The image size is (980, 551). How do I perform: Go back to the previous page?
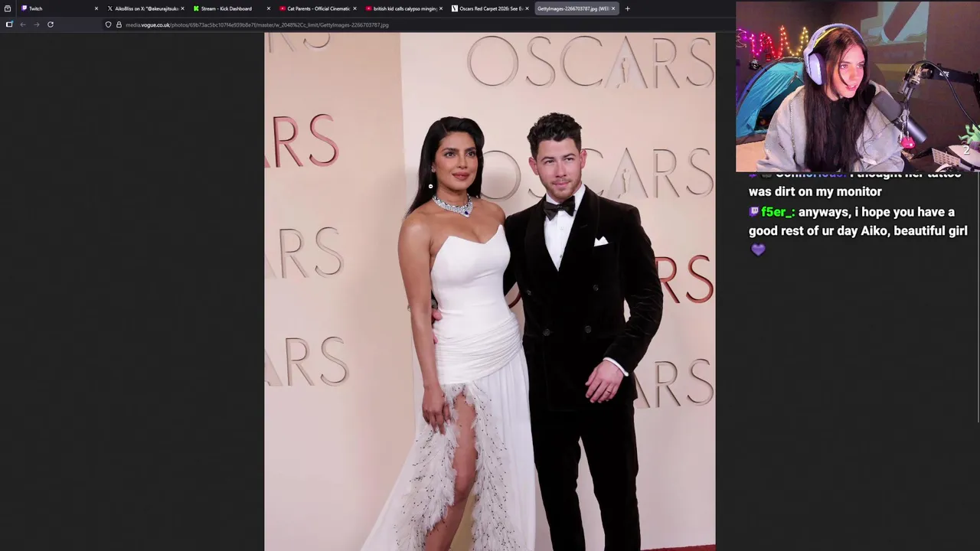pos(23,24)
